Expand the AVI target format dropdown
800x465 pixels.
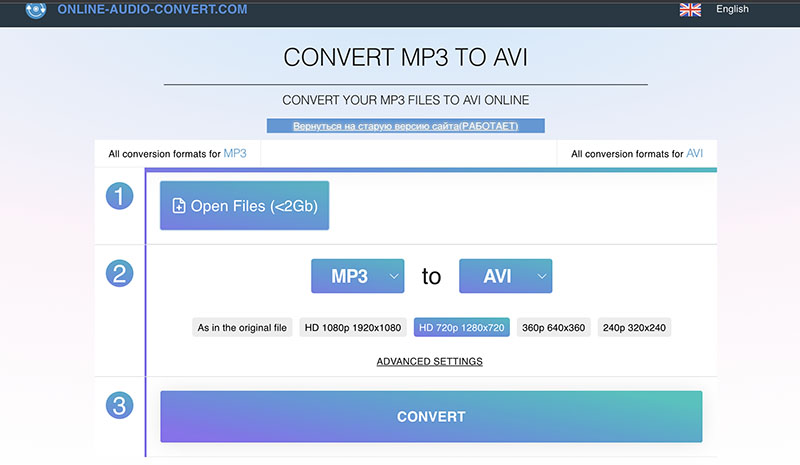click(506, 276)
